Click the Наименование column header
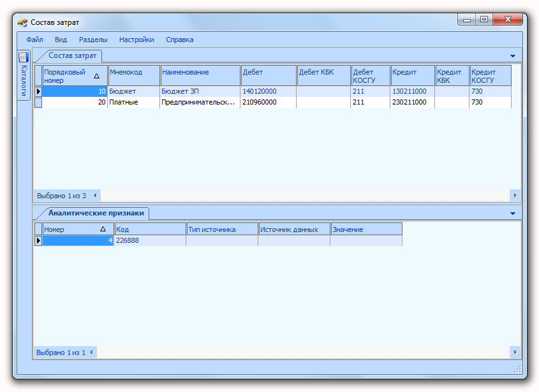Viewport: 539px width, 392px height. (x=200, y=76)
